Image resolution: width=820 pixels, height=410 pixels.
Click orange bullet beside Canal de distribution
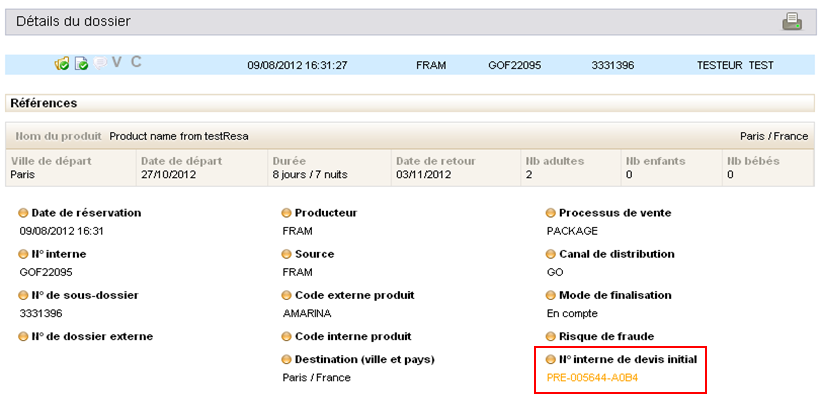[551, 255]
